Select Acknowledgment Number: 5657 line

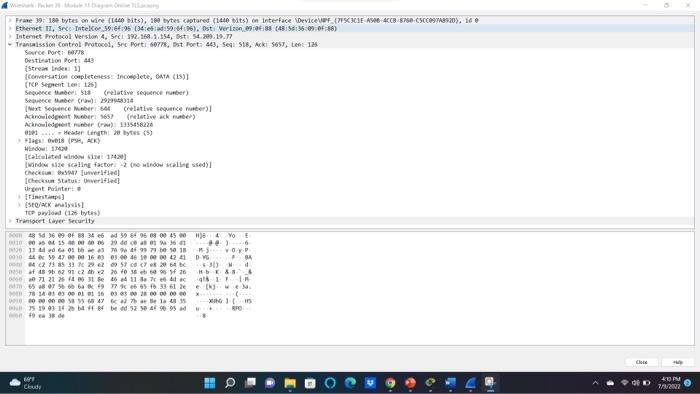point(110,117)
